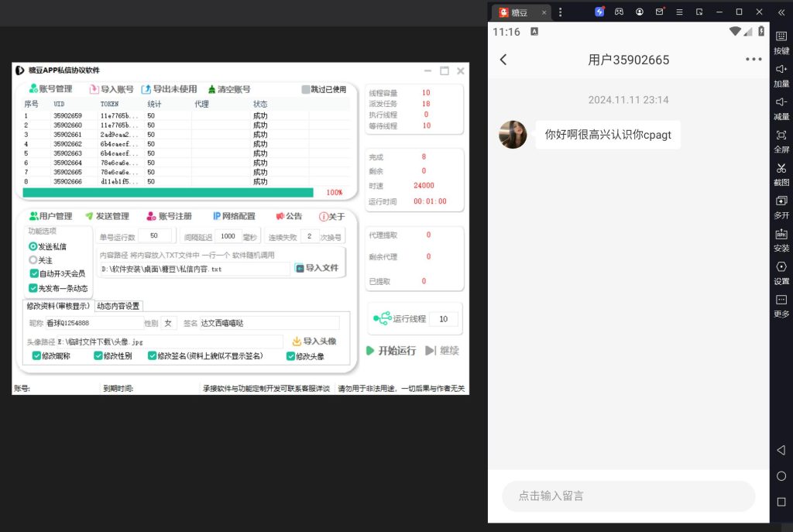Expand the 更多 more options in sidebar

pyautogui.click(x=781, y=300)
